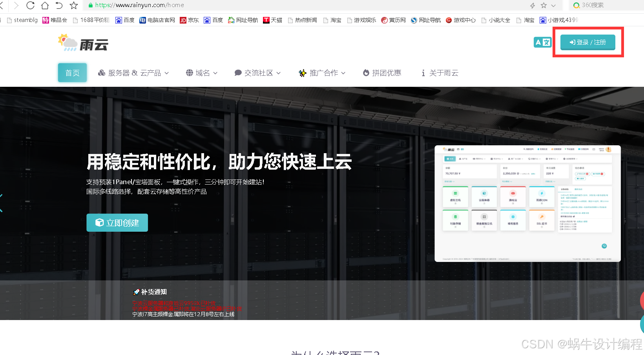
Task: Click the 宁波I7高主频裸金属 notice line
Action: pos(183,314)
